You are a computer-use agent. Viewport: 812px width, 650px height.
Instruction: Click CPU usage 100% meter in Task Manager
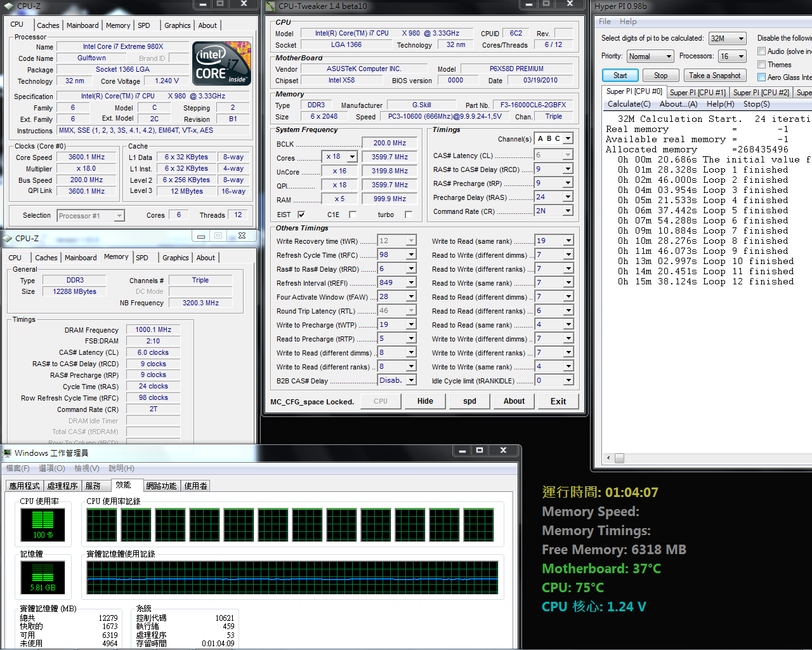coord(43,525)
